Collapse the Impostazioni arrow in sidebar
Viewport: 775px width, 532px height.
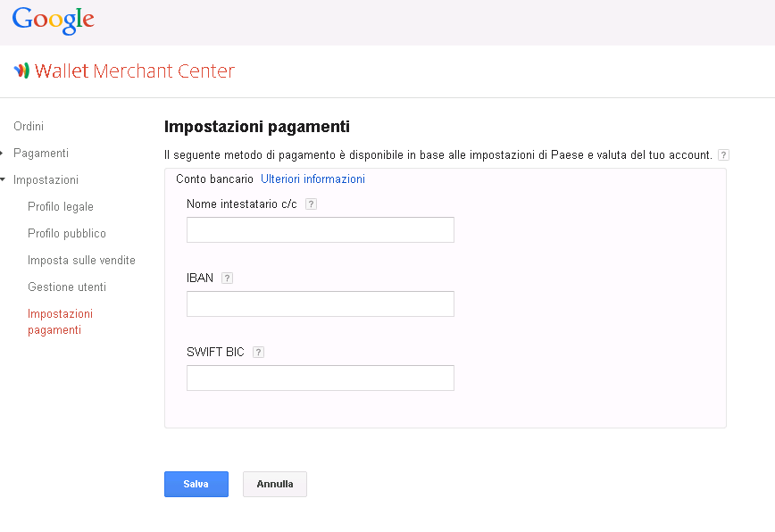[x=3, y=179]
